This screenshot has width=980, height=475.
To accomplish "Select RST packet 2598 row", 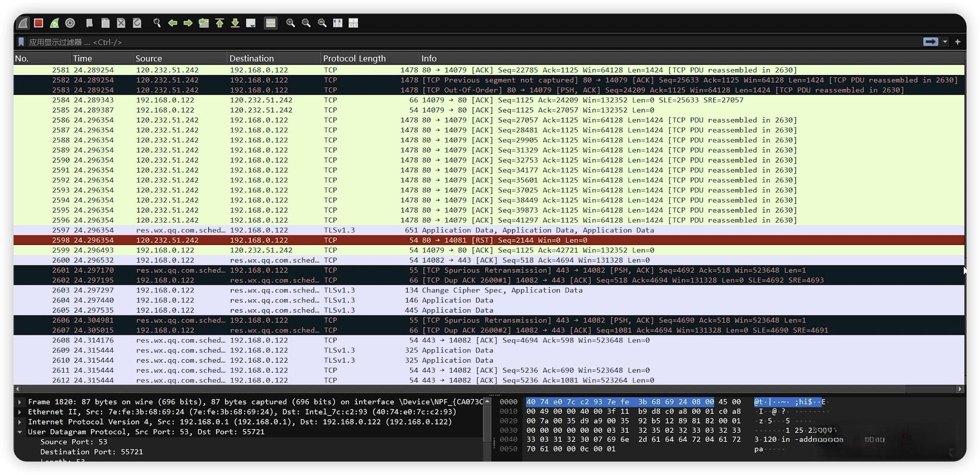I will coord(489,240).
